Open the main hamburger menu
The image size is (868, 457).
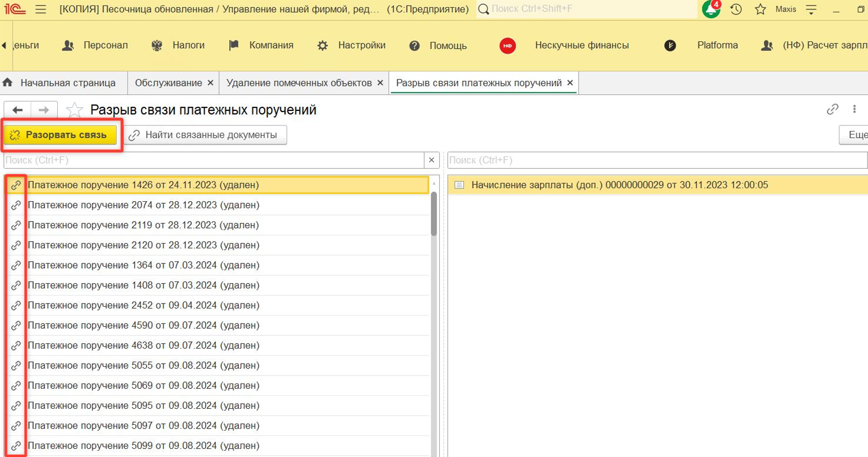pyautogui.click(x=41, y=9)
